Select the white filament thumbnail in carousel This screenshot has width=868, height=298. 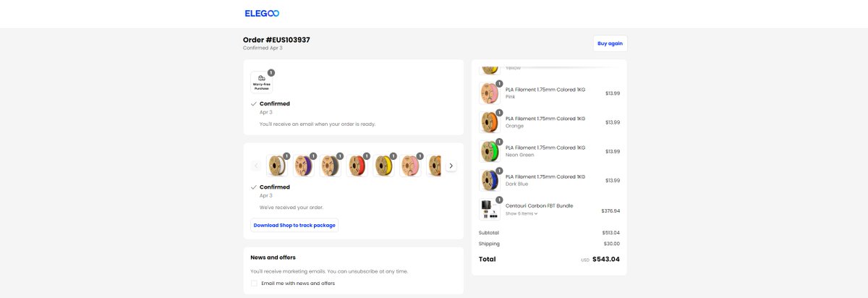[x=277, y=166]
